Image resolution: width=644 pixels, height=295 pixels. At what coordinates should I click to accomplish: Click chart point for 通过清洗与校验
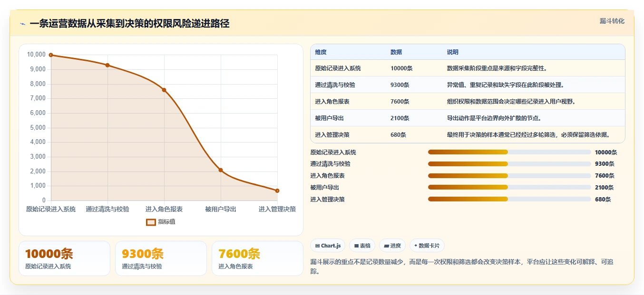point(107,65)
